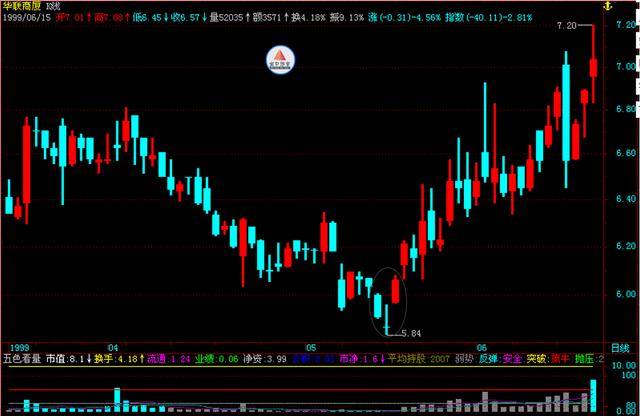The height and width of the screenshot is (416, 640).
Task: Click the volume value 量52035
Action: click(x=226, y=18)
